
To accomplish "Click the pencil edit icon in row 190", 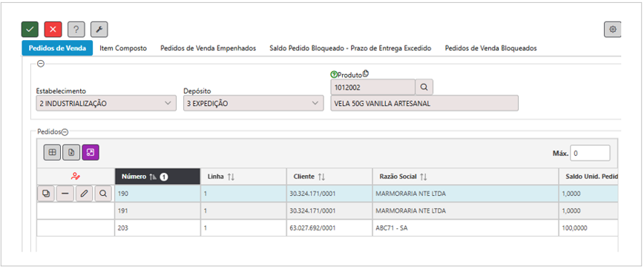I will 84,194.
